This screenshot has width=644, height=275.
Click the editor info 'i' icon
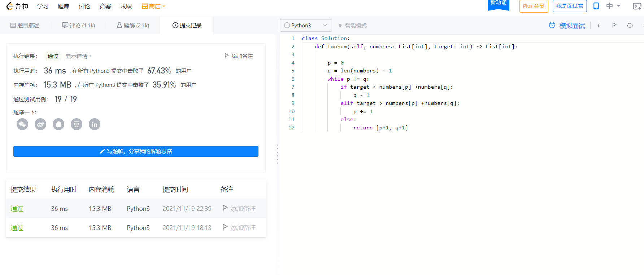coord(599,25)
